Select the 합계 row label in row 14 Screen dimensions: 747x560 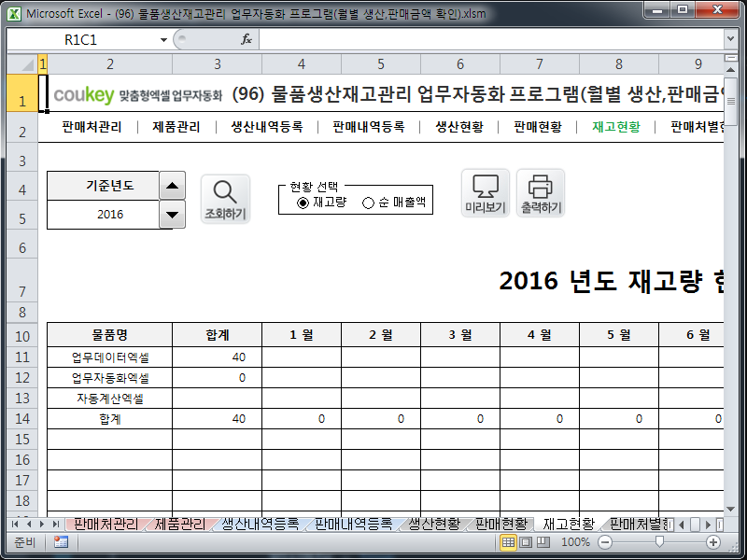(110, 418)
